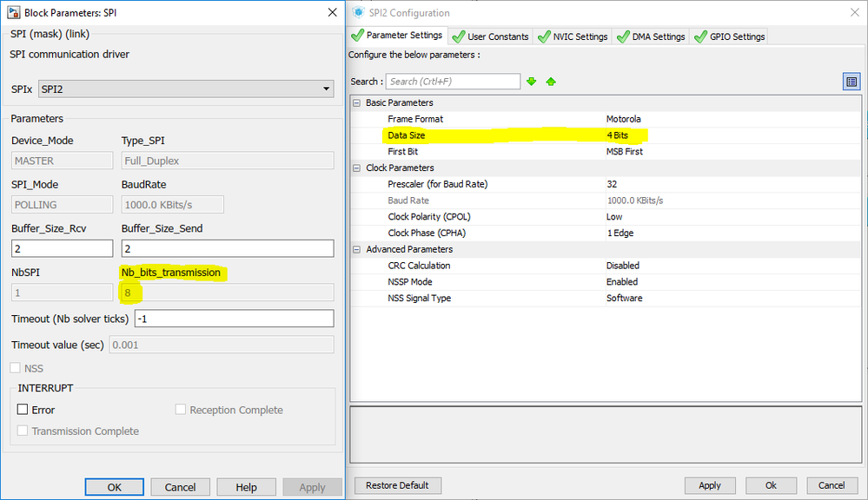Select the Data Size parameter row
The image size is (868, 500).
coord(606,135)
